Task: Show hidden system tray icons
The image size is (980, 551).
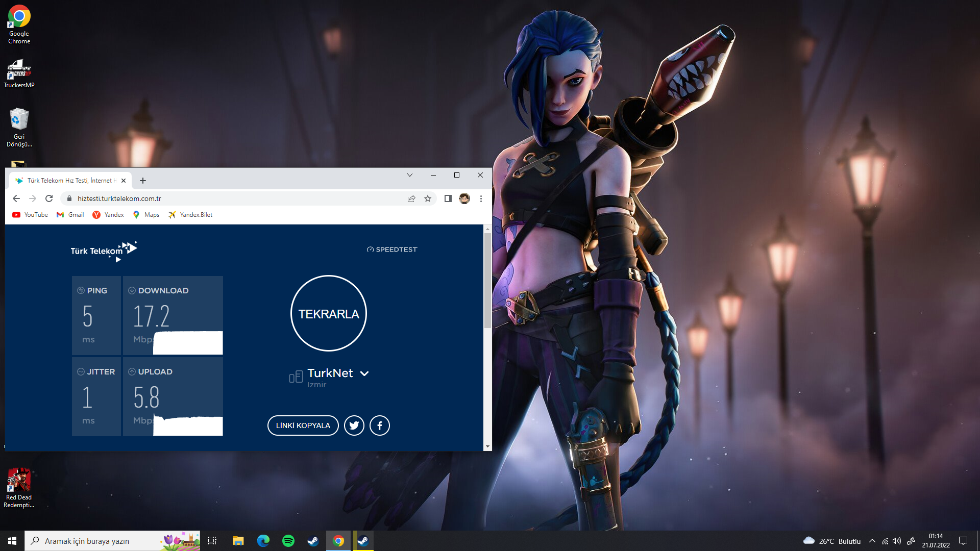Action: point(872,541)
